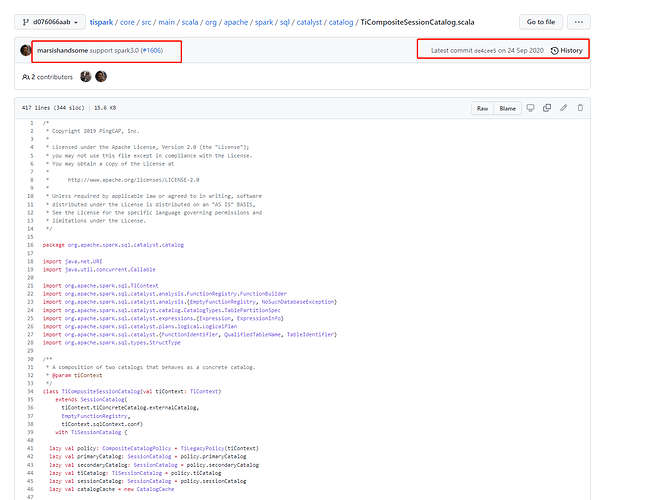Click the lazy val catalogCache line

pos(111,489)
